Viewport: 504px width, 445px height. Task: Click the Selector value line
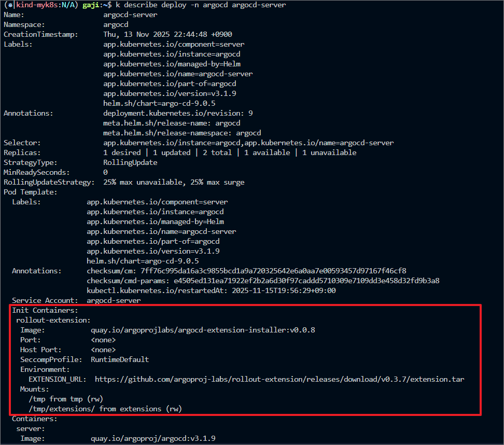pos(248,143)
